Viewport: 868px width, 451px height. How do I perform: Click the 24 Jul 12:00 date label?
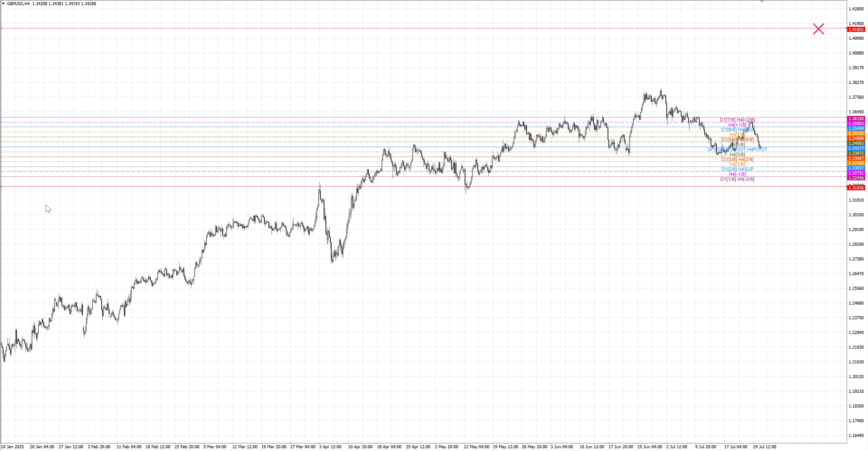764,447
